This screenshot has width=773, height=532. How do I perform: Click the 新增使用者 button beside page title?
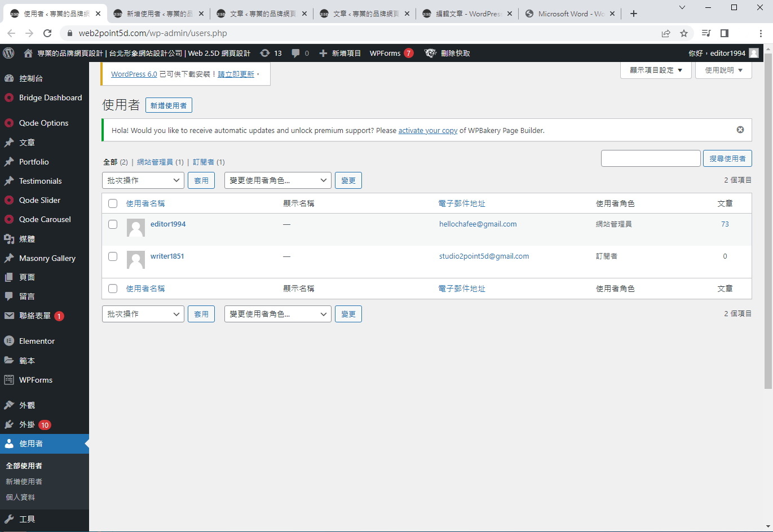[169, 105]
